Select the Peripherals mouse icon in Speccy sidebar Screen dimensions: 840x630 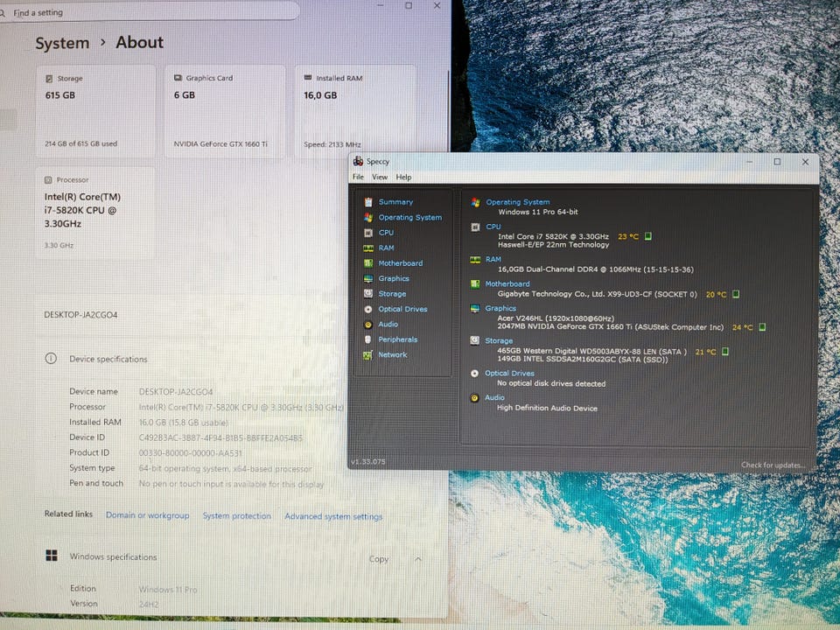point(368,339)
